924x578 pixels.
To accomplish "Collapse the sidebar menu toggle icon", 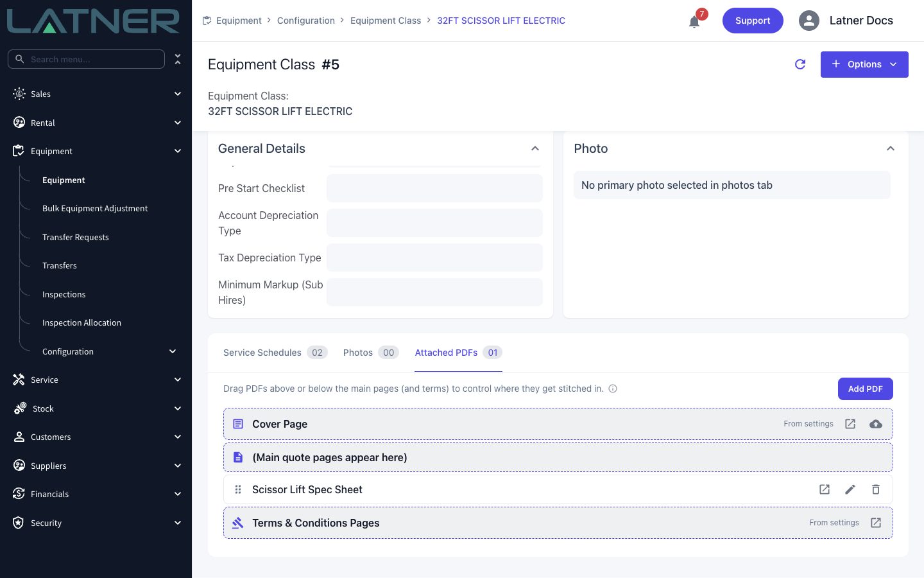I will point(178,59).
